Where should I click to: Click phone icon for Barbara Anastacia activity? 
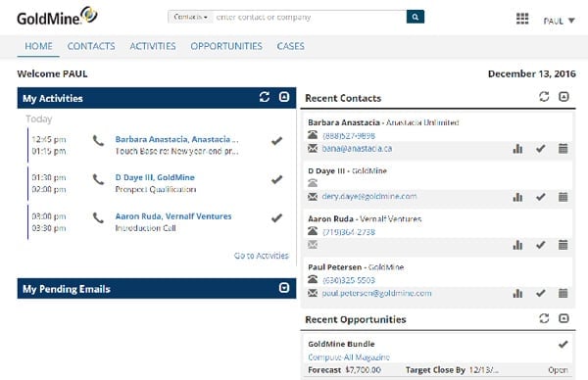98,141
